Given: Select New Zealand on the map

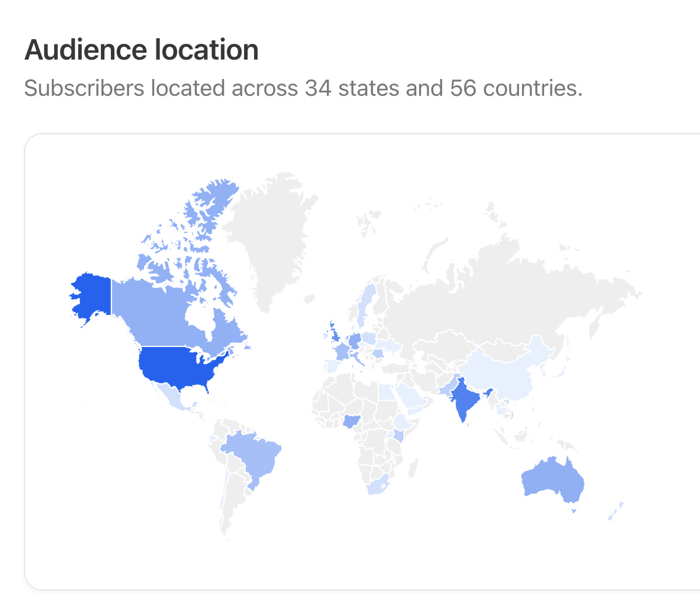Looking at the screenshot, I should pyautogui.click(x=616, y=511).
